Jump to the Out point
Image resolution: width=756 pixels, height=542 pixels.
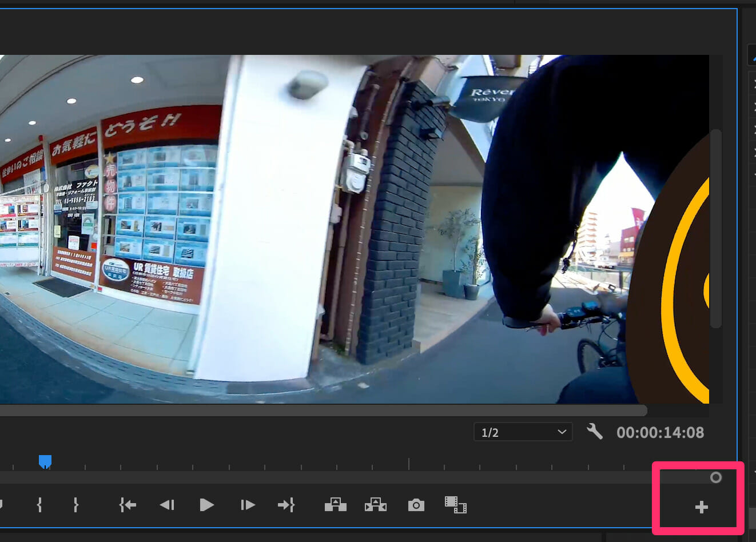pyautogui.click(x=286, y=505)
